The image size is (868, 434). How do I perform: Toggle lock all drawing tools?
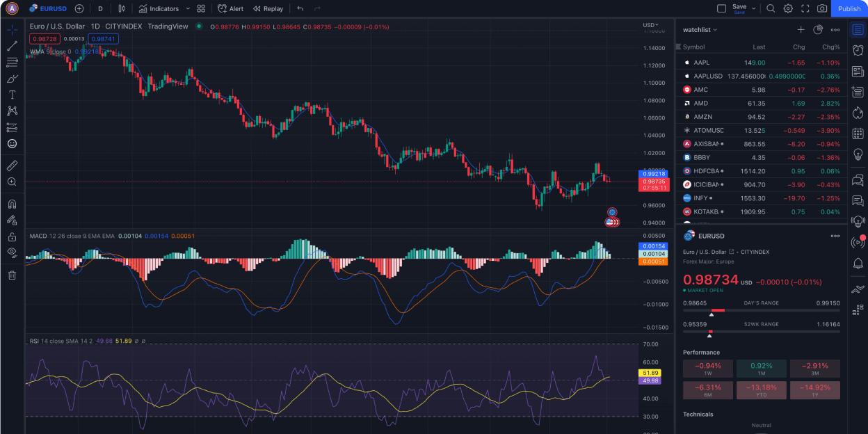pyautogui.click(x=12, y=236)
